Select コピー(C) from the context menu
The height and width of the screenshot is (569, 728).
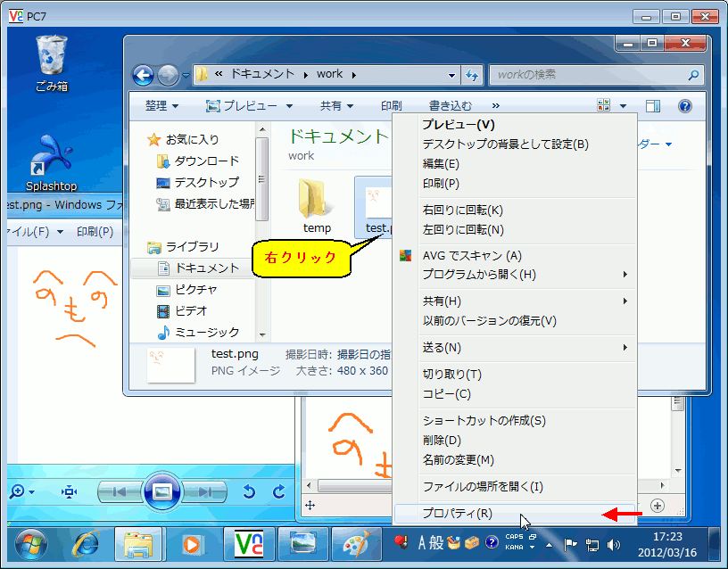(446, 393)
